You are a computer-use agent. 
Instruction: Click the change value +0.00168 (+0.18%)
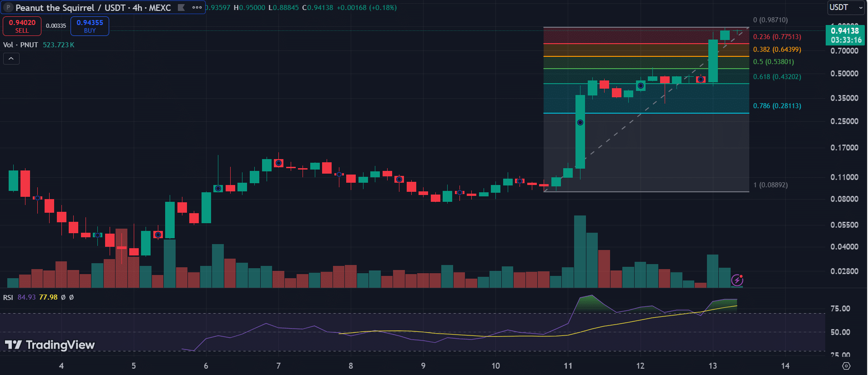pyautogui.click(x=367, y=8)
